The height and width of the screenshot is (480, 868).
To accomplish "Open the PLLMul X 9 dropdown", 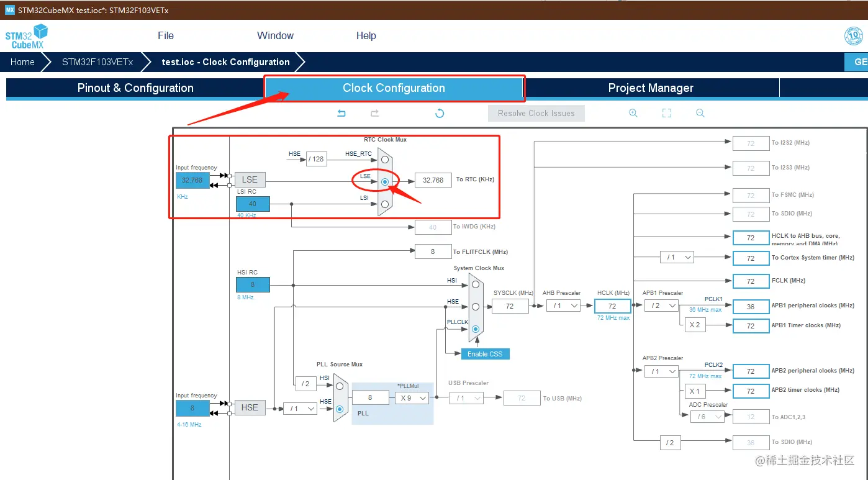I will coord(412,398).
